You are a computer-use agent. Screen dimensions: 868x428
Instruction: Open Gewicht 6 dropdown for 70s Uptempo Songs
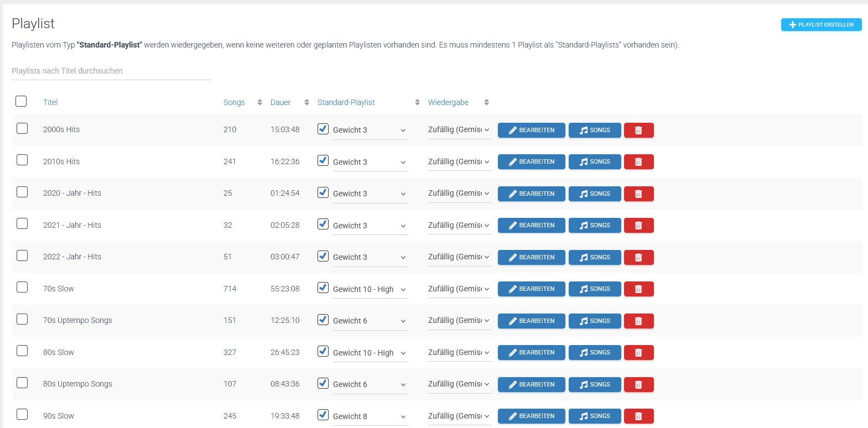370,321
